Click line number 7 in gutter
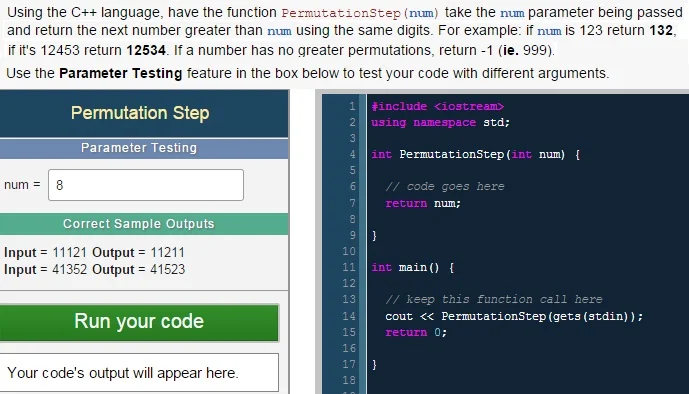 tap(352, 203)
